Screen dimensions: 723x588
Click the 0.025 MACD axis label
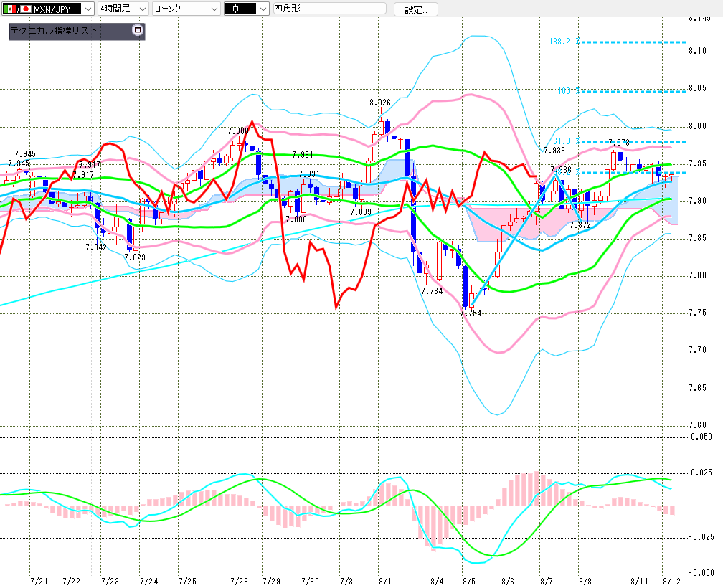[701, 473]
